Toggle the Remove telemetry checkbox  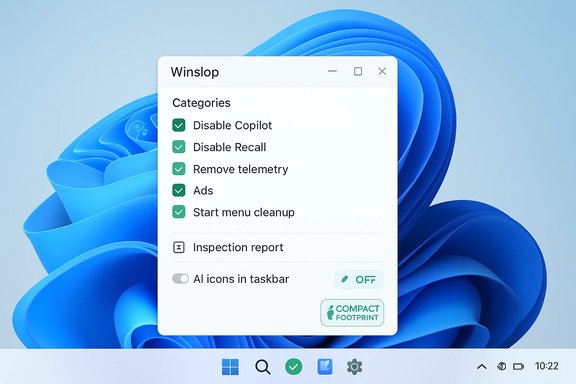179,169
